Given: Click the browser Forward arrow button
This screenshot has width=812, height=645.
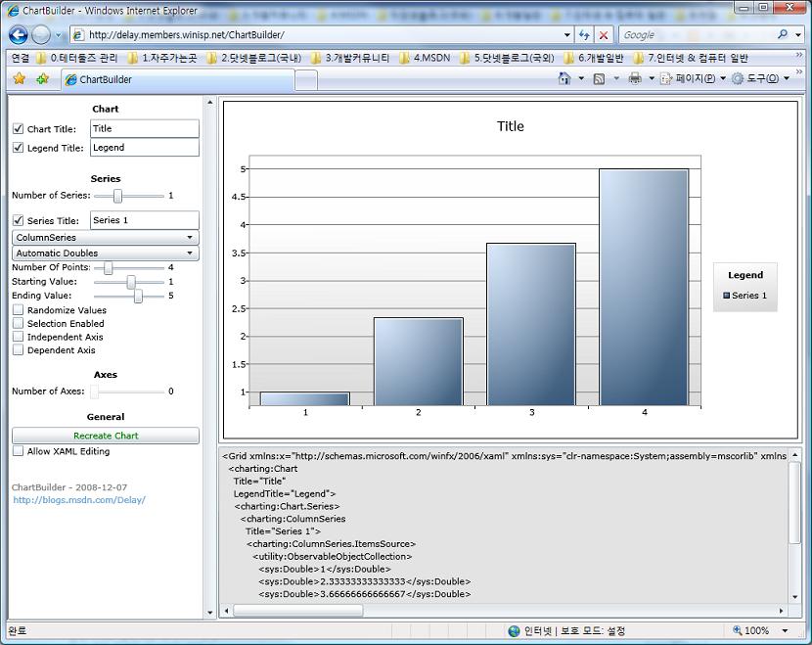Looking at the screenshot, I should (41, 35).
